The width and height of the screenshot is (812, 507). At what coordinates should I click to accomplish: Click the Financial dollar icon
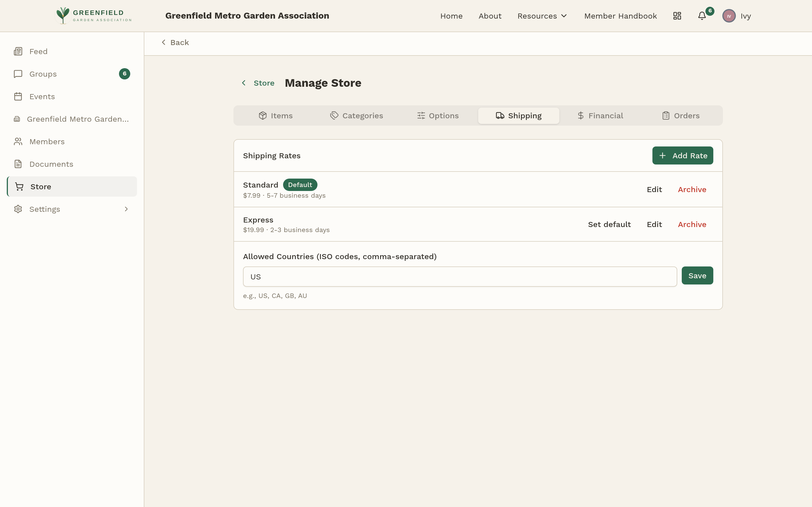point(580,115)
